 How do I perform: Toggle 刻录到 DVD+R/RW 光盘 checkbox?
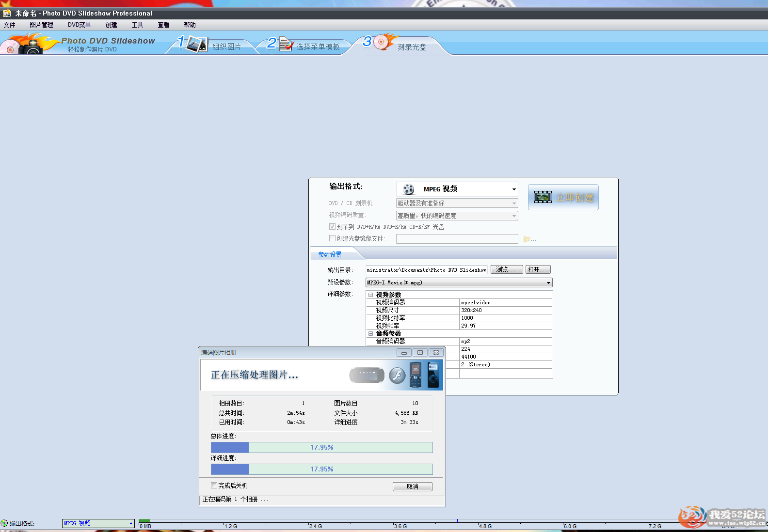(x=332, y=227)
